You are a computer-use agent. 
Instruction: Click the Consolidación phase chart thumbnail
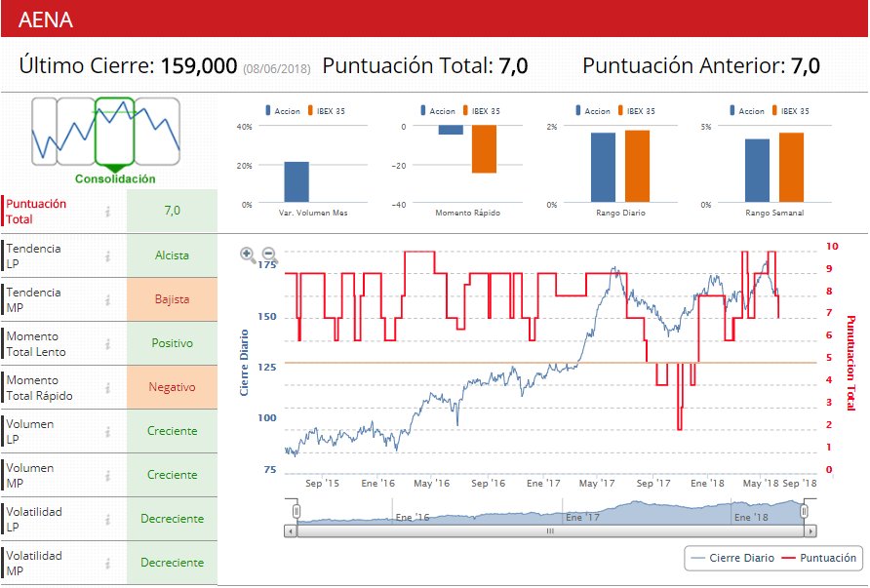click(106, 132)
